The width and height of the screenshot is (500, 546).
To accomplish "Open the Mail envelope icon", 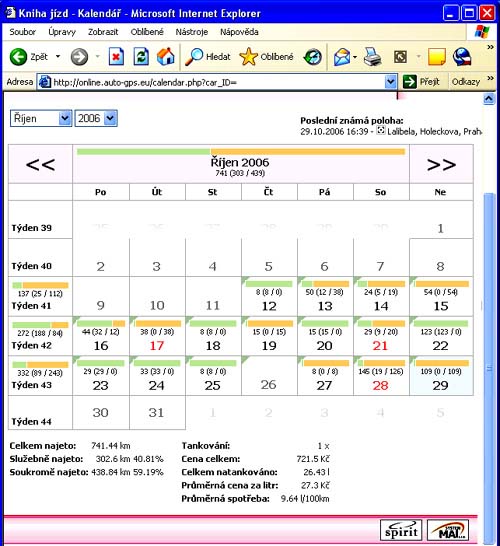I will click(x=342, y=57).
